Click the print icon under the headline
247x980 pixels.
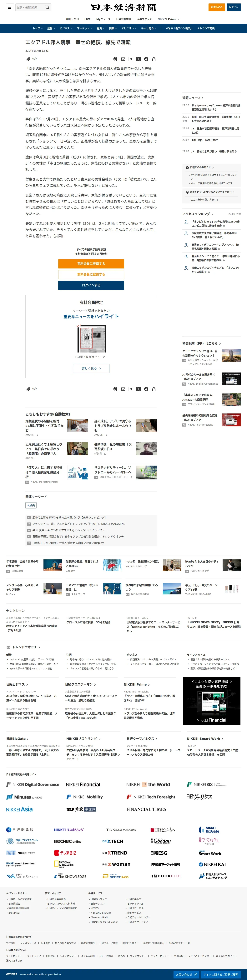tap(115, 59)
